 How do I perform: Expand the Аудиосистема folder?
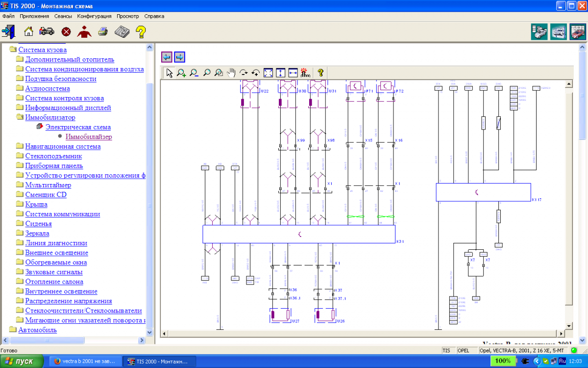click(x=20, y=89)
